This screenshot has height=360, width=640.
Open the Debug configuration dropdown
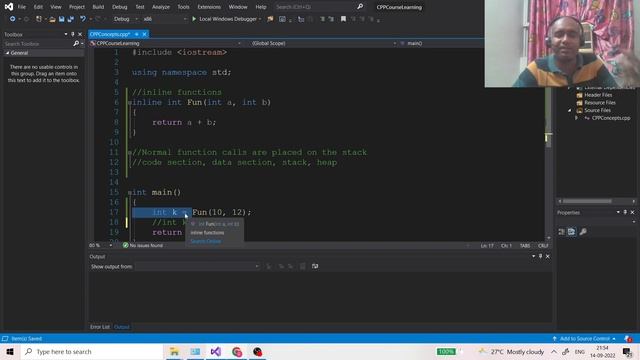coord(126,19)
